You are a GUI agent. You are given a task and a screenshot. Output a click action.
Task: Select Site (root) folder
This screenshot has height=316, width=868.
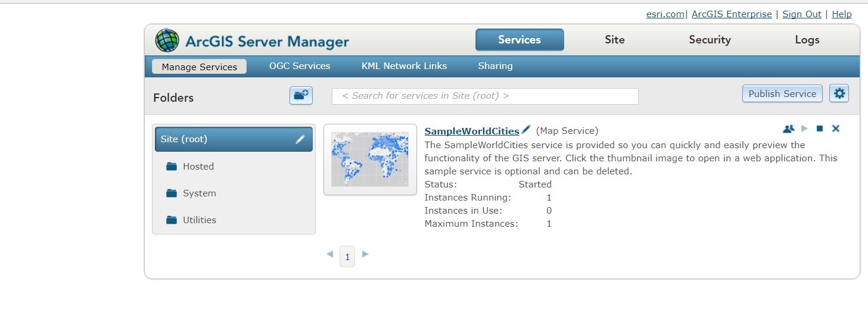(234, 139)
